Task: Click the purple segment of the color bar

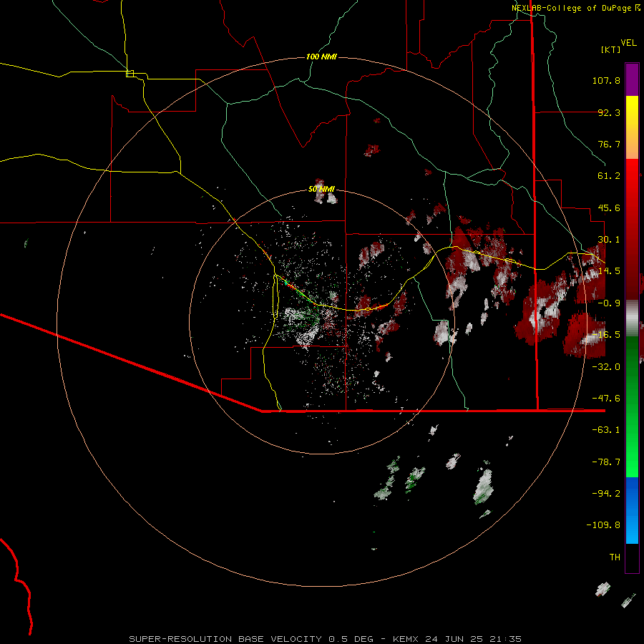Action: (632, 79)
